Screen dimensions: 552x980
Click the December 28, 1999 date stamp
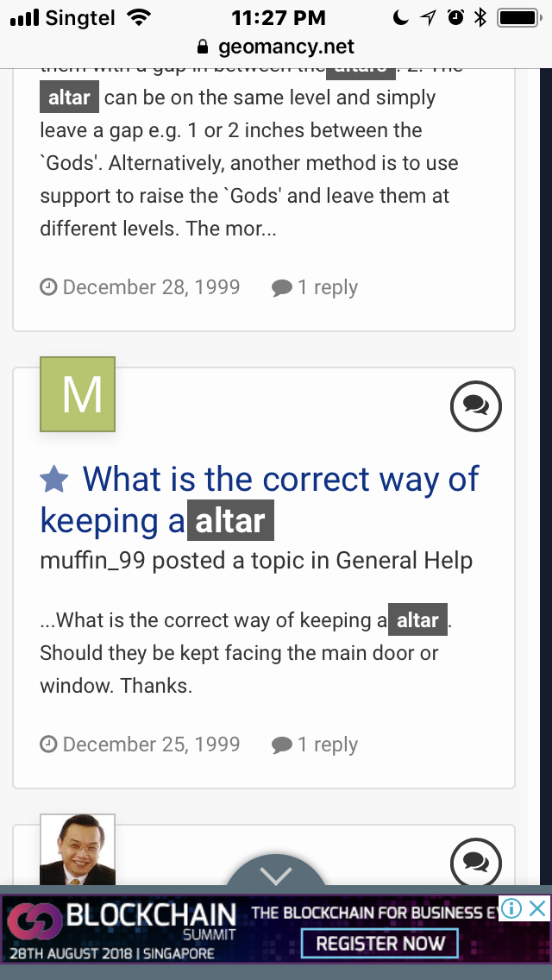click(x=151, y=287)
